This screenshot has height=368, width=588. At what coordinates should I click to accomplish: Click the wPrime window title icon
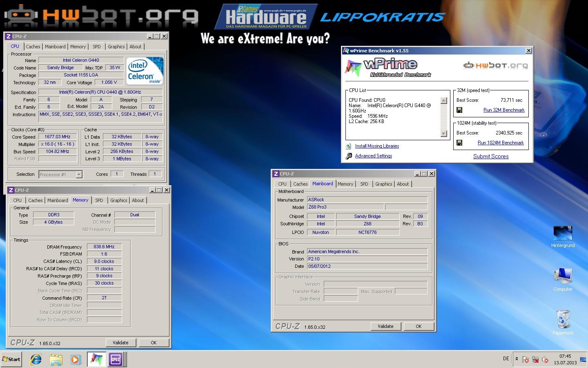tap(346, 51)
